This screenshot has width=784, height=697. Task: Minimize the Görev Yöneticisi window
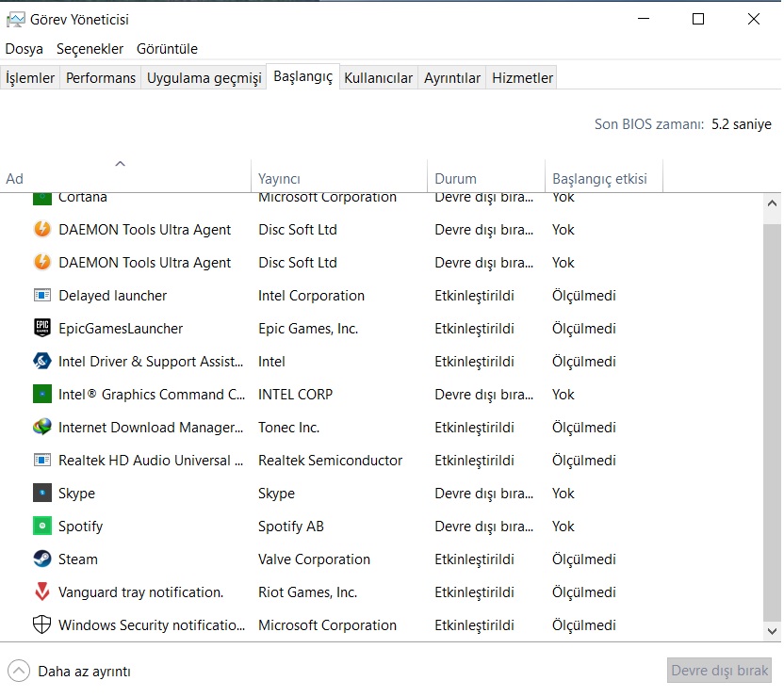click(x=644, y=19)
